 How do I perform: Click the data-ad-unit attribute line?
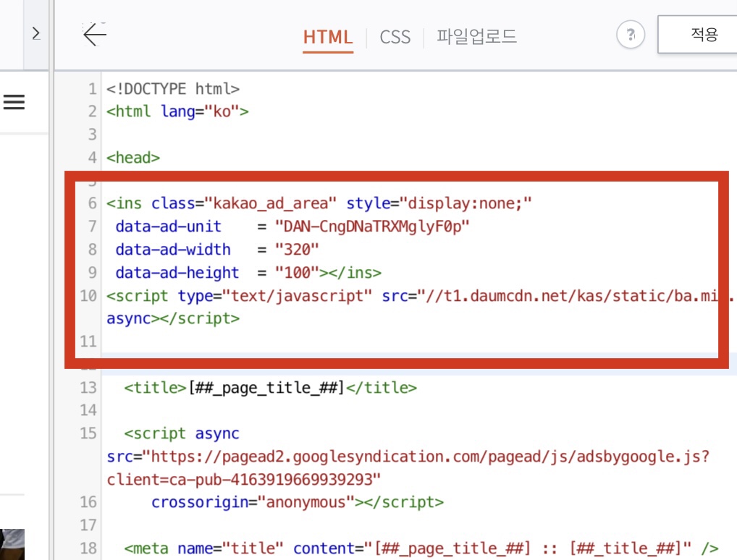(x=292, y=226)
